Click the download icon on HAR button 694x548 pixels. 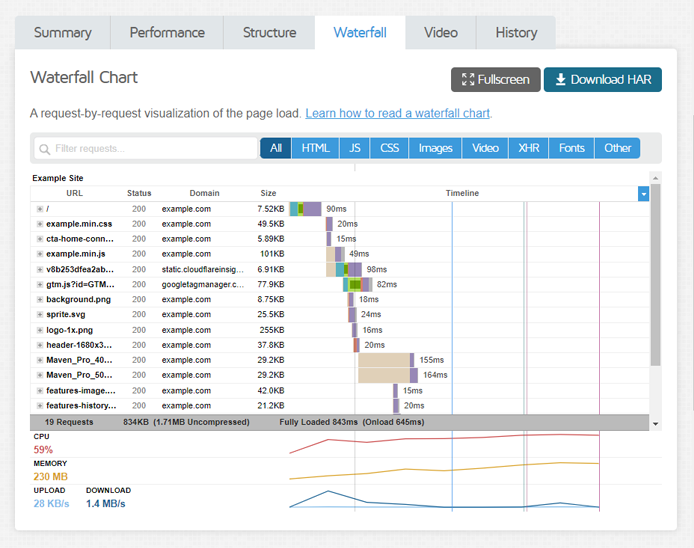(560, 80)
